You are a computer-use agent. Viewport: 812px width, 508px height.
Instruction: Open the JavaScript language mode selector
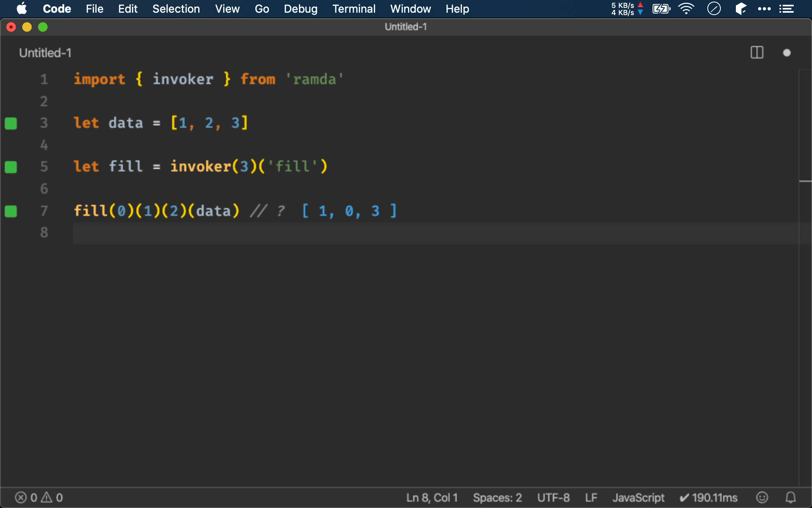click(x=638, y=497)
